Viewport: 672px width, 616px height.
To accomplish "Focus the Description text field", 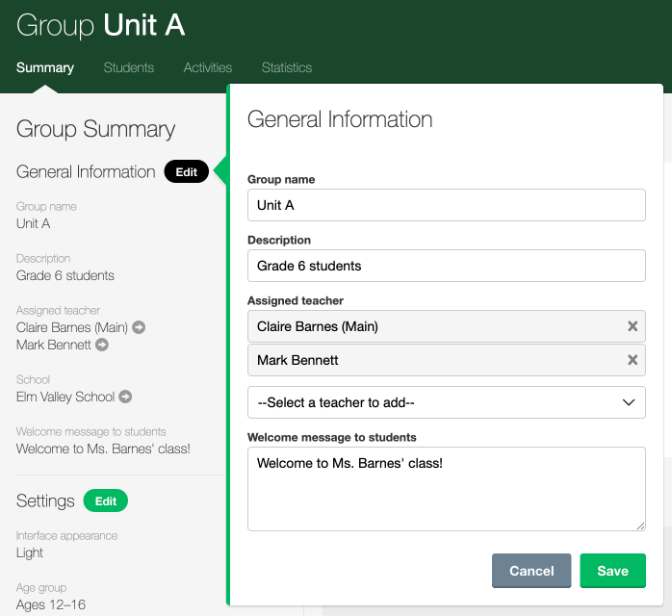I will tap(446, 266).
